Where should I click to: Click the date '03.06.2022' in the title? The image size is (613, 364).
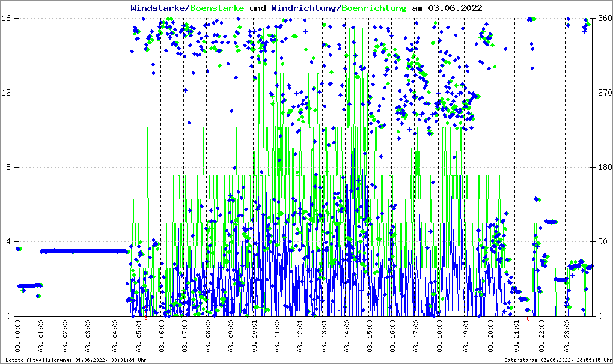tap(455, 8)
